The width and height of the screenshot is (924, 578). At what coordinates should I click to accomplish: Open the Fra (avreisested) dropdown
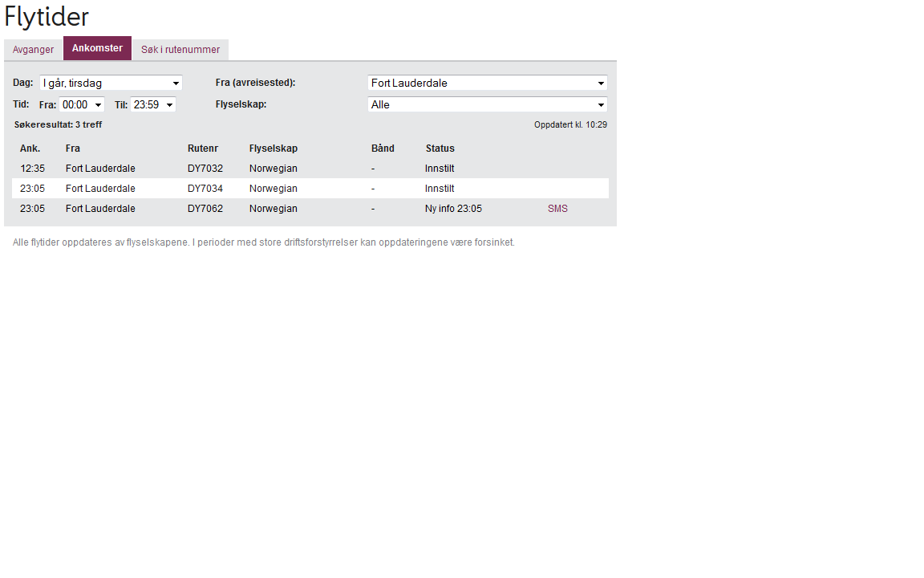point(487,83)
